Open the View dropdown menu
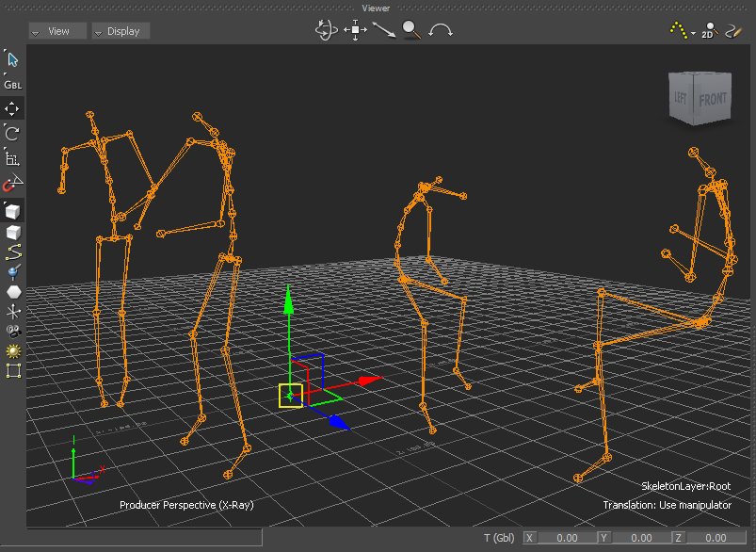The image size is (756, 552). (x=57, y=31)
